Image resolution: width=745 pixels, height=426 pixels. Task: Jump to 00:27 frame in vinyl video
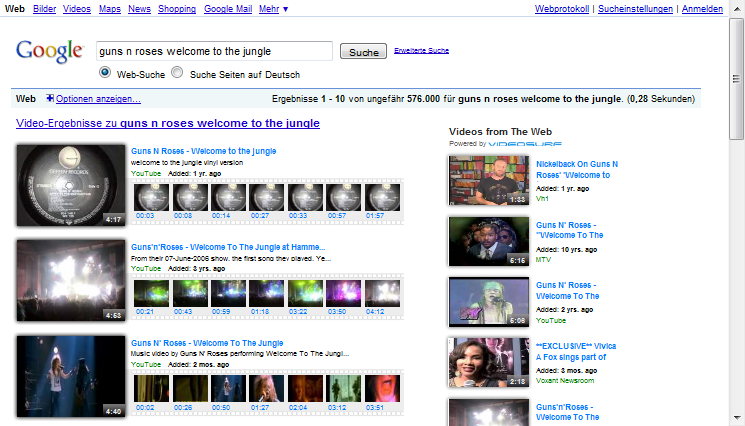click(267, 198)
